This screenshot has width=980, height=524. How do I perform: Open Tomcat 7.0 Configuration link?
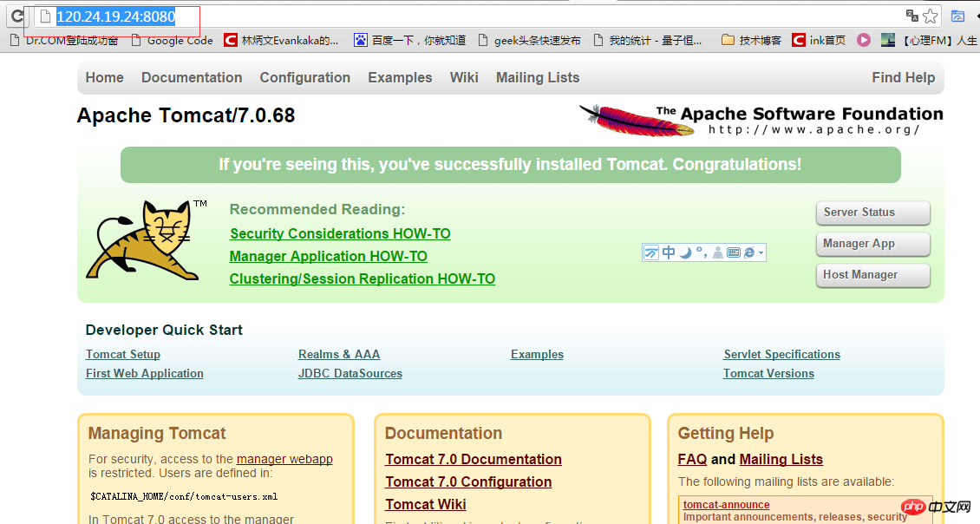point(468,481)
